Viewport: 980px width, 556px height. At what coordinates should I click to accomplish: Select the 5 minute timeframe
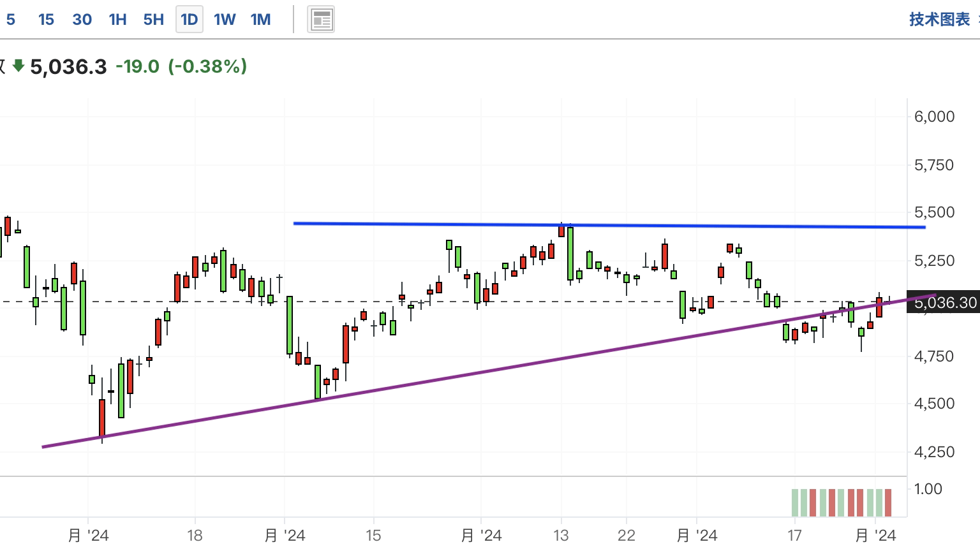[11, 20]
